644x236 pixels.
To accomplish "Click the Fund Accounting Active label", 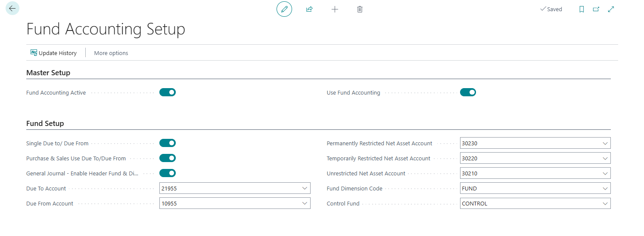I will tap(56, 92).
